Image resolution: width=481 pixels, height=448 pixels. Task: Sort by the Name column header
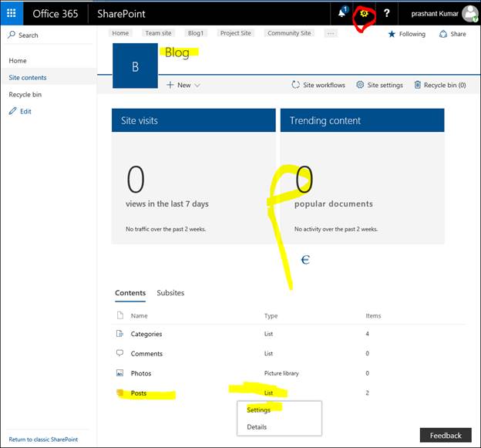pyautogui.click(x=139, y=315)
